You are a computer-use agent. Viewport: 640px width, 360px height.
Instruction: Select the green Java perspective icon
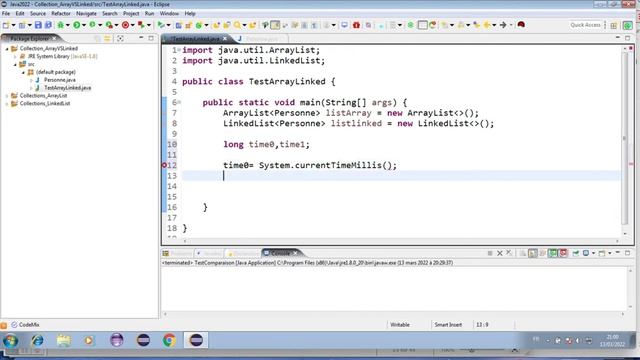coord(627,25)
